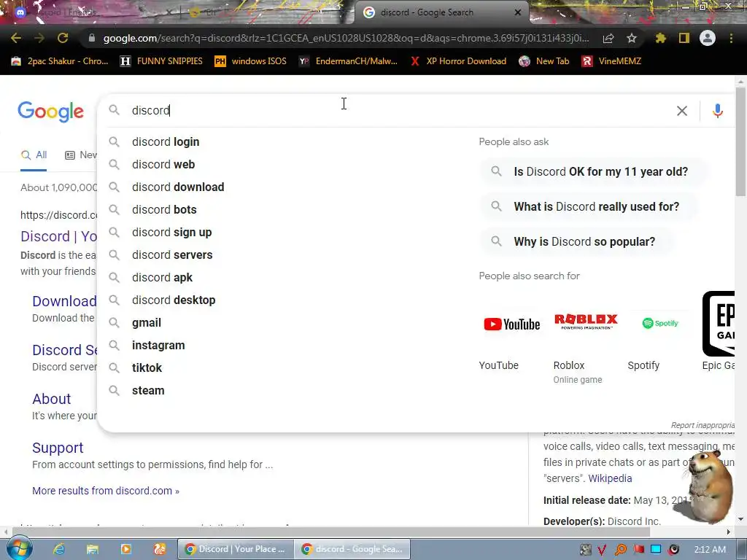Open the share this page icon in the address bar
Viewport: 747px width, 560px height.
[608, 38]
